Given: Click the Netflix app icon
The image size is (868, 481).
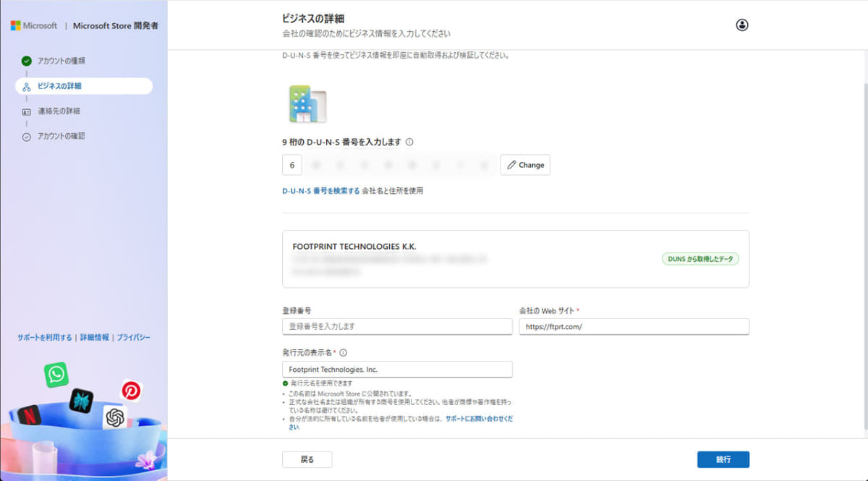Looking at the screenshot, I should 29,415.
